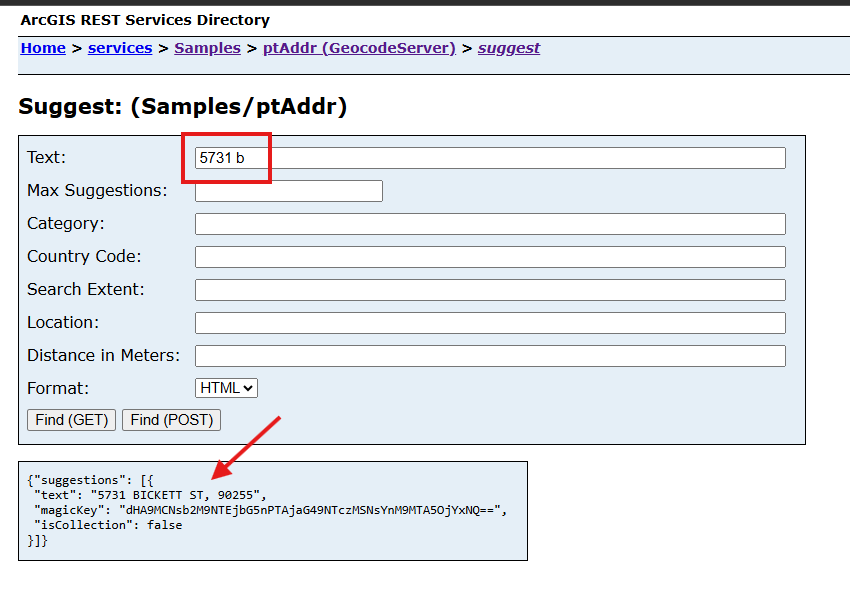This screenshot has height=612, width=850.
Task: Click the ArcGIS REST Services Directory title
Action: click(145, 20)
